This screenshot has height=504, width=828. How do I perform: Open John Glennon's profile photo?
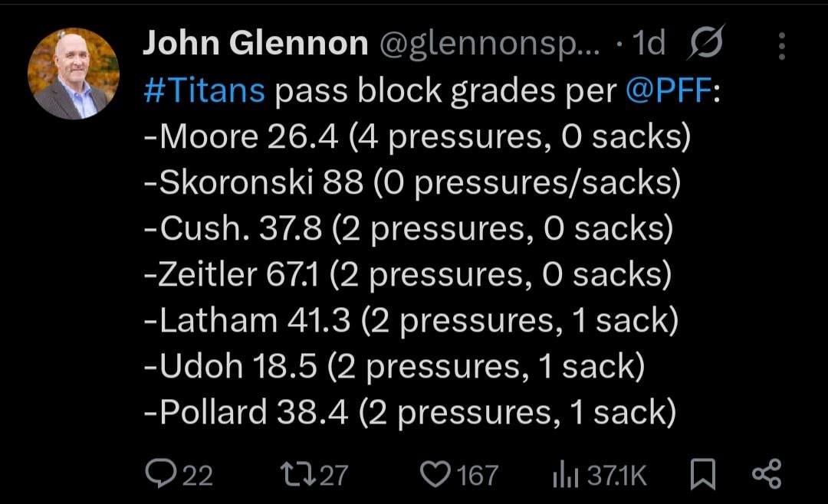[74, 74]
